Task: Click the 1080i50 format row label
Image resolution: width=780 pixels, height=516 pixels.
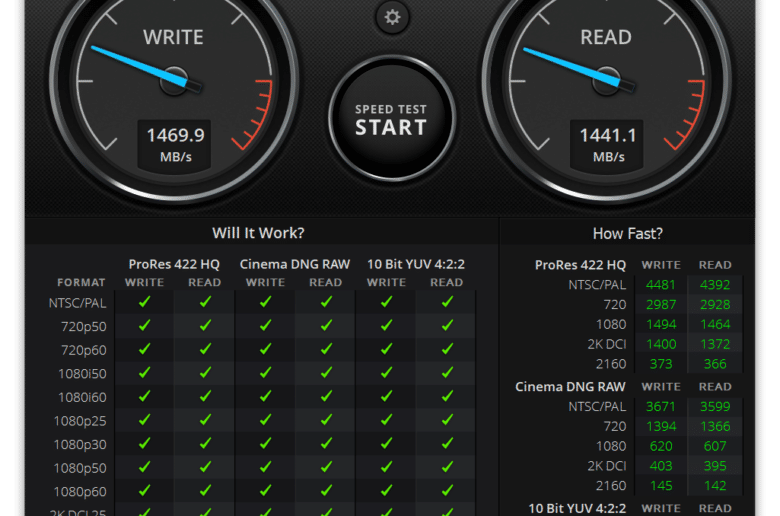Action: point(82,374)
